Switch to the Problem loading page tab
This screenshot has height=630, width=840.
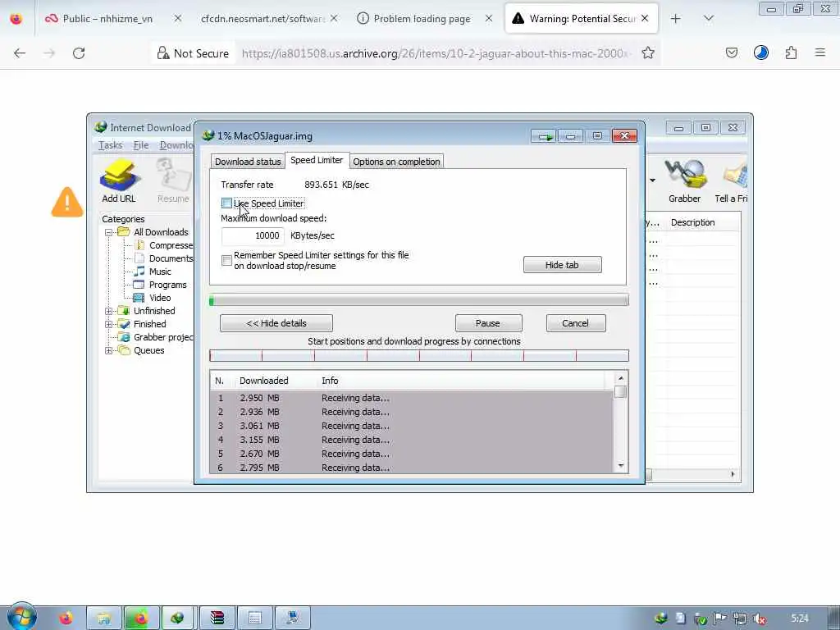pyautogui.click(x=422, y=19)
